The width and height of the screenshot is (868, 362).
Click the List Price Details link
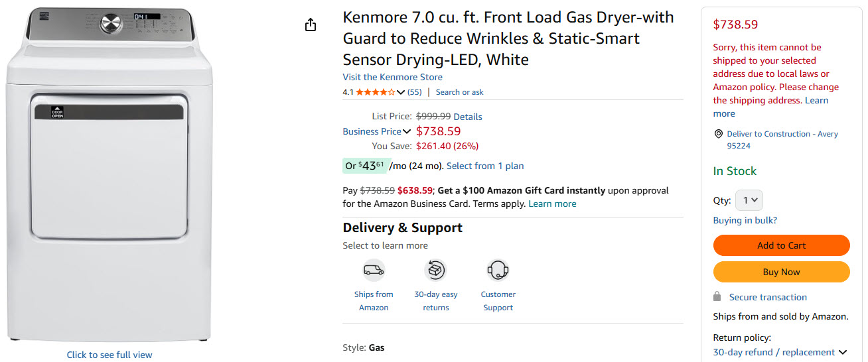coord(468,117)
